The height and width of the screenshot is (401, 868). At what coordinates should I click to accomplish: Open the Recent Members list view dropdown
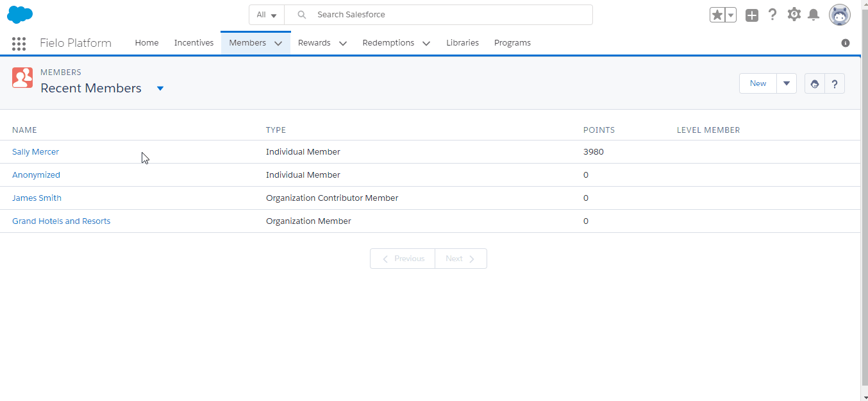(x=160, y=89)
